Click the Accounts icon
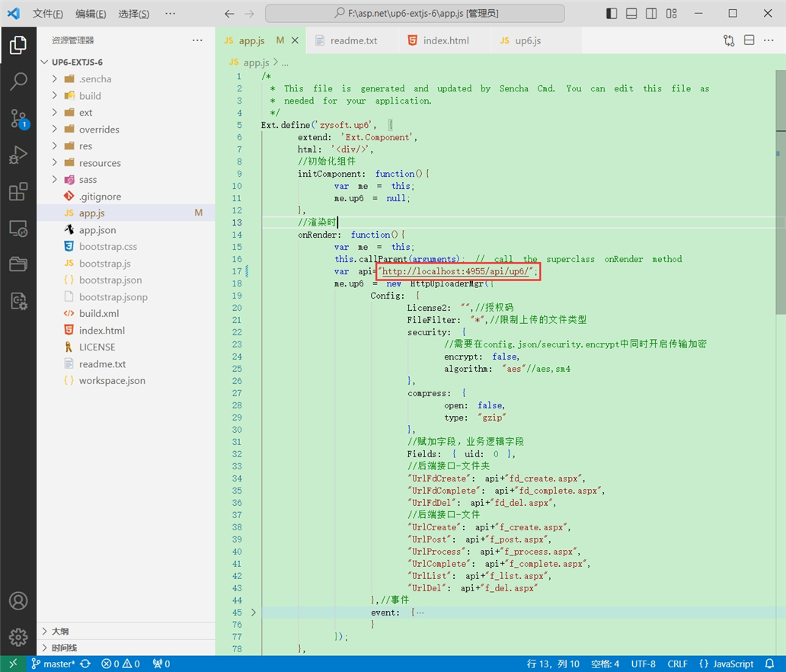Viewport: 786px width, 672px height. pyautogui.click(x=18, y=601)
